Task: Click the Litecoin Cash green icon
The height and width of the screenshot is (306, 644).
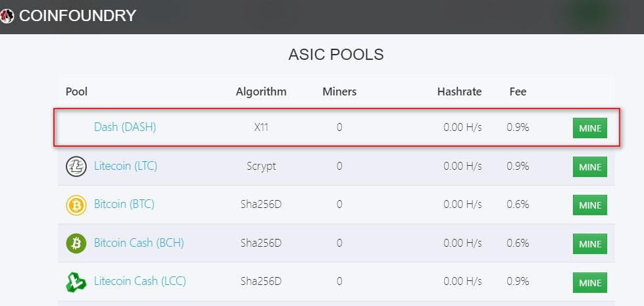Action: (76, 282)
